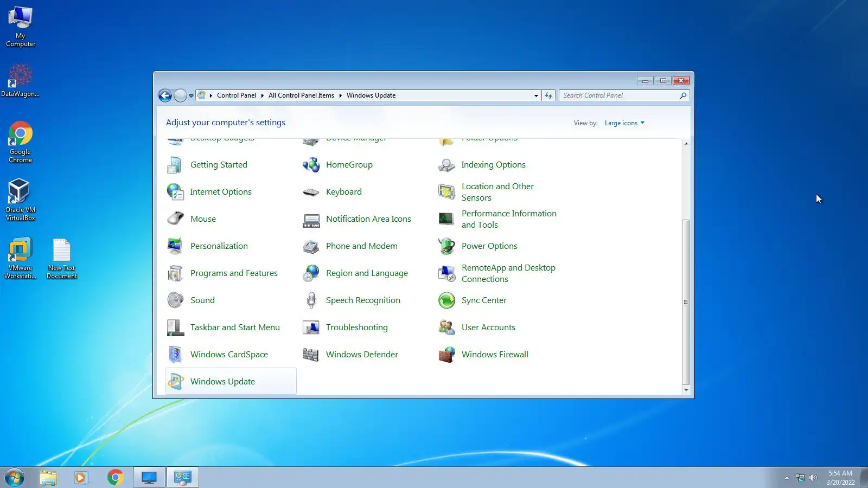This screenshot has height=488, width=868.
Task: Open Phone and Modem icon
Action: (x=311, y=246)
